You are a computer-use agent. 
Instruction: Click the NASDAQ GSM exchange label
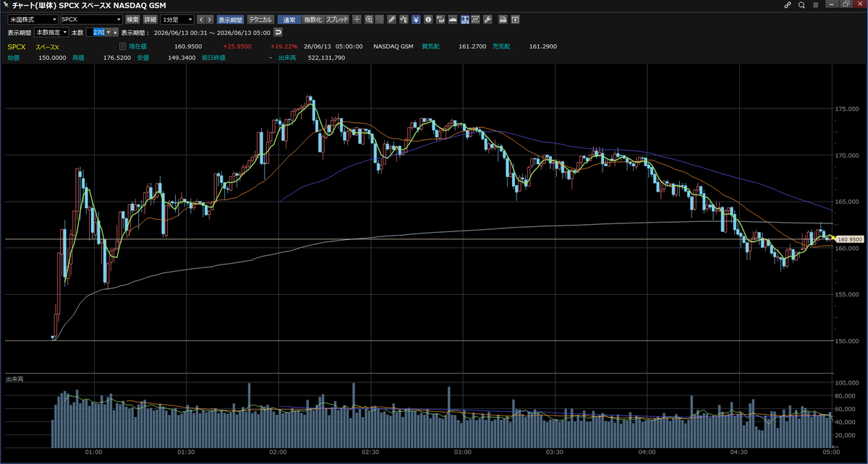click(393, 46)
